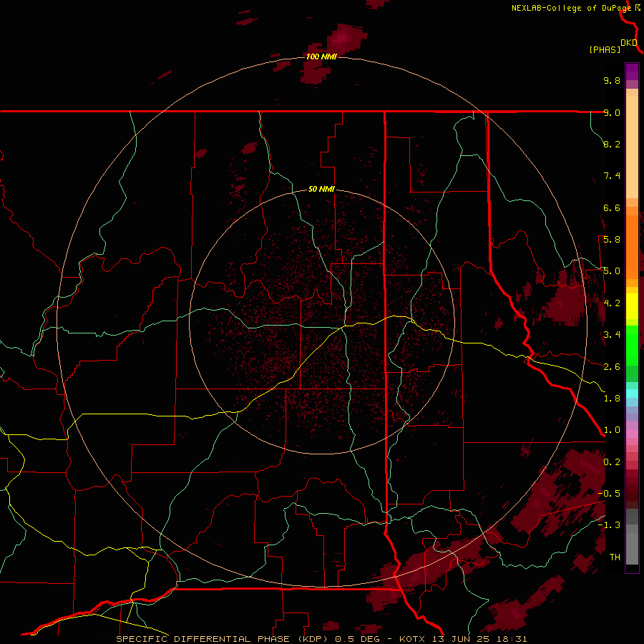Select the 50 NMI range ring label

[x=321, y=189]
